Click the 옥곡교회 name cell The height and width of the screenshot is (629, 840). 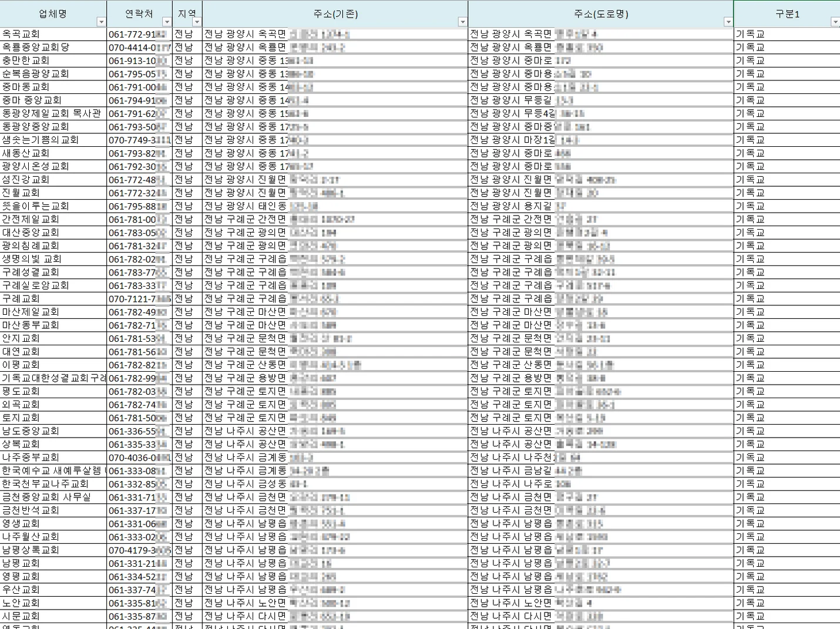53,34
